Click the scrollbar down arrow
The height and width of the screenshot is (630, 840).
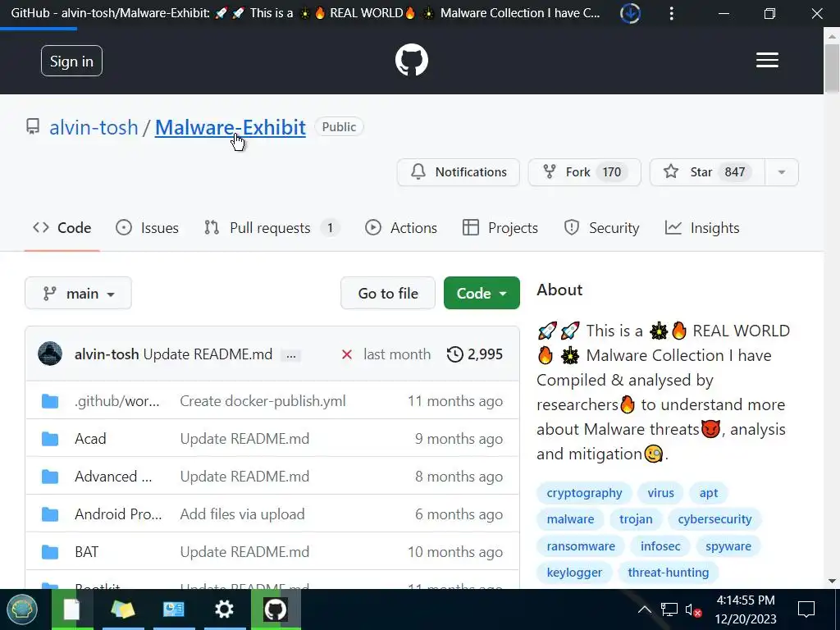click(x=832, y=581)
